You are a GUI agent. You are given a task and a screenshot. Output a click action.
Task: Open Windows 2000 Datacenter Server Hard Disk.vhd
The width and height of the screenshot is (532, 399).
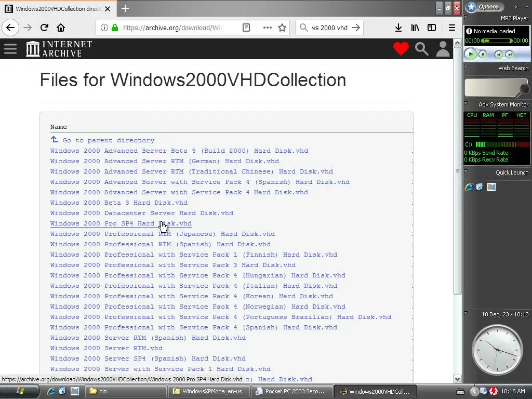tap(141, 213)
